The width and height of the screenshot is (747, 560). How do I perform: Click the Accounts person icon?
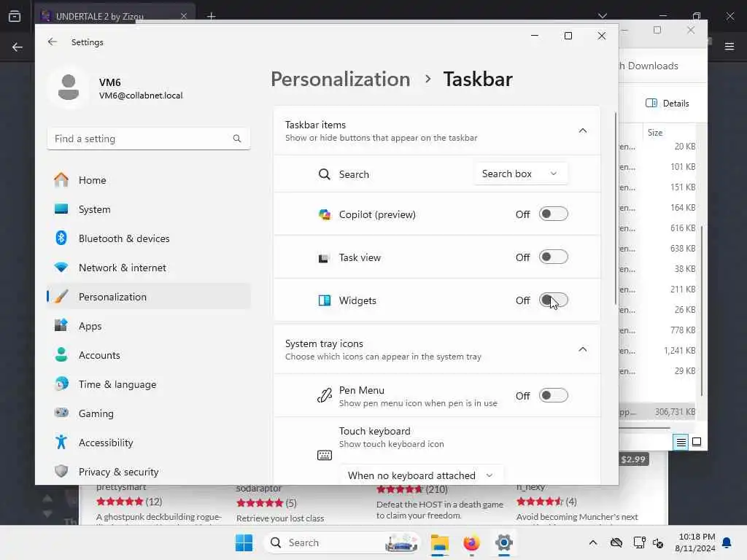[x=61, y=355]
